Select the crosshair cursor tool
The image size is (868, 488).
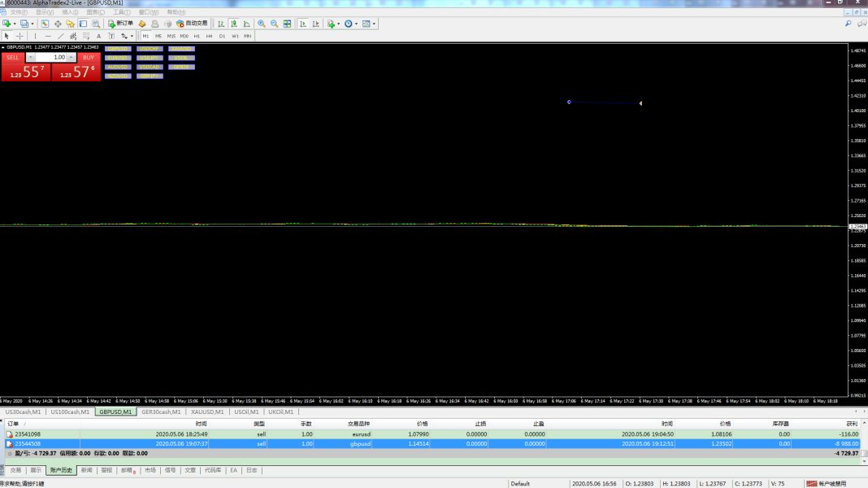(20, 36)
